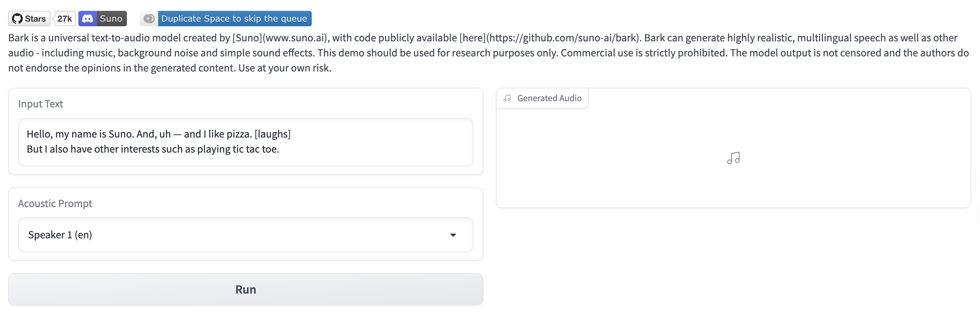Screen dimensions: 980x316
Task: Click the 'Use at your own risk' sentence
Action: tap(285, 68)
